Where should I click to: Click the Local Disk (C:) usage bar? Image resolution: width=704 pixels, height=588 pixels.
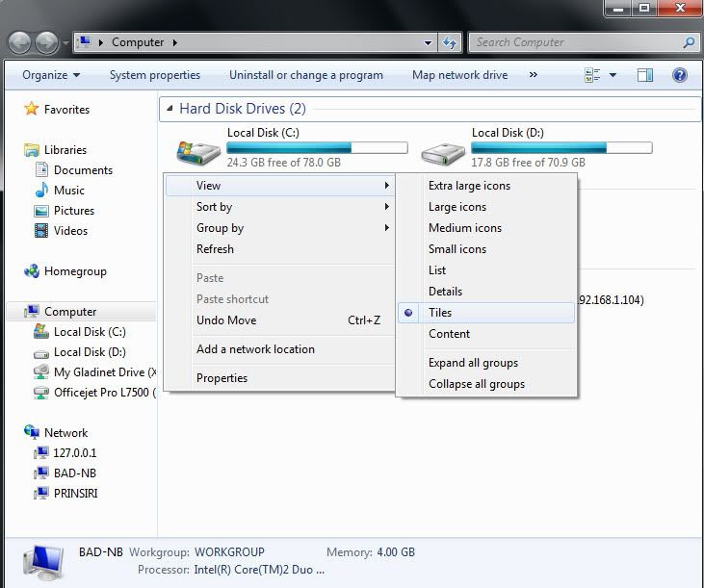(x=316, y=148)
